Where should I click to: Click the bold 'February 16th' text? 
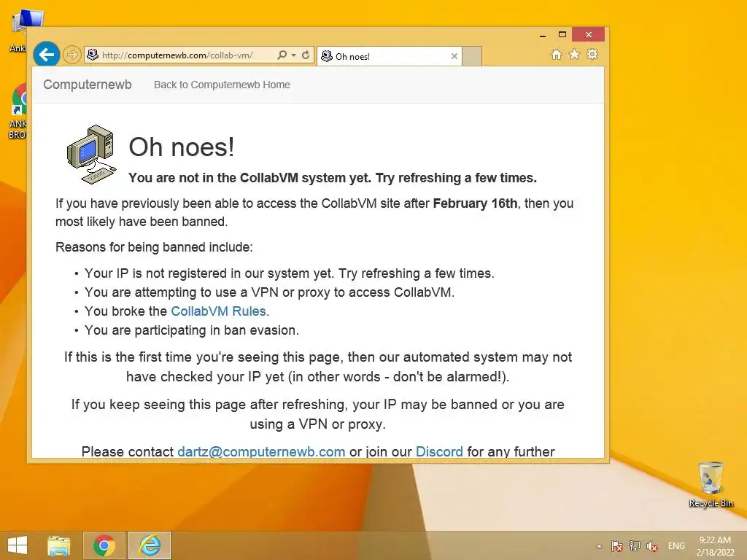coord(475,203)
